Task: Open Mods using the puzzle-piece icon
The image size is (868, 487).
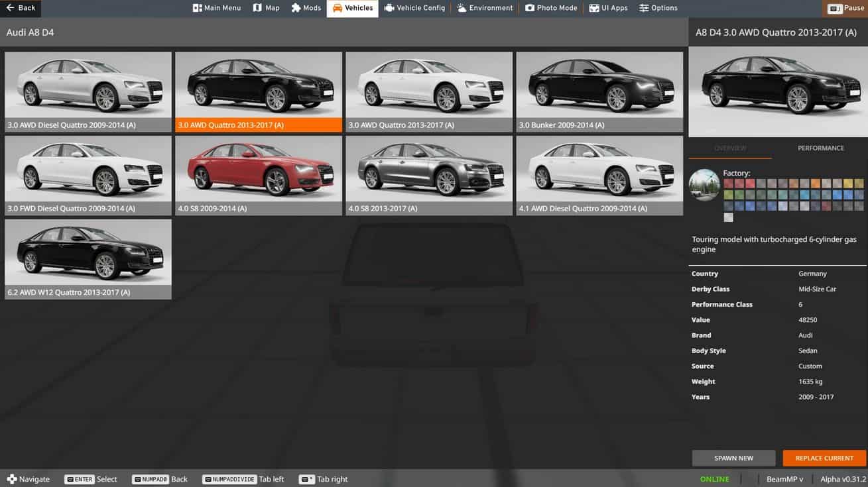Action: click(296, 8)
